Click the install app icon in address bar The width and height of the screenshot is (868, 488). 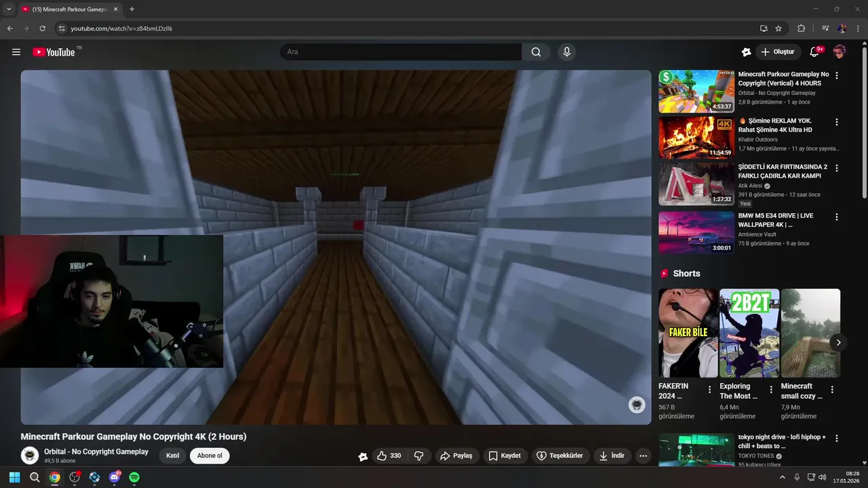764,28
